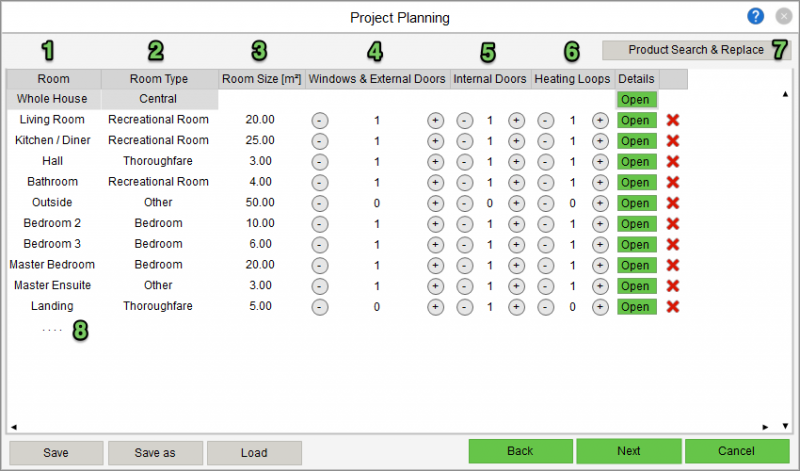Screen dimensions: 800x471
Task: Load a saved project plan
Action: (254, 453)
